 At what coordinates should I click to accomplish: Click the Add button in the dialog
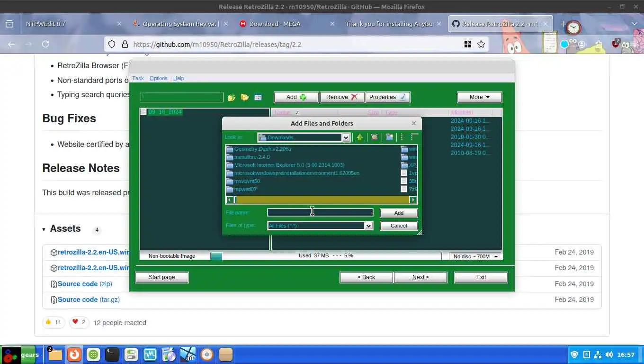coord(399,213)
